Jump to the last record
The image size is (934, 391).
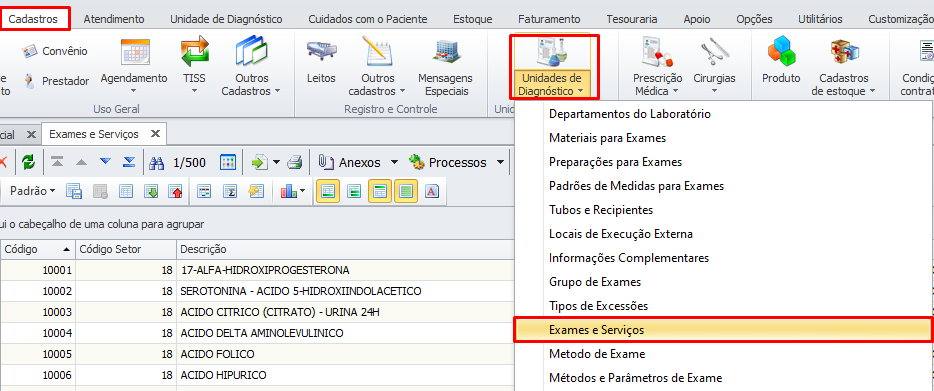click(x=129, y=162)
